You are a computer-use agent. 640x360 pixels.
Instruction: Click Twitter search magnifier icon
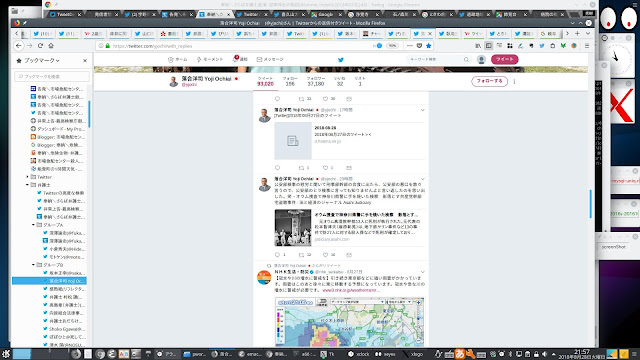pyautogui.click(x=466, y=60)
